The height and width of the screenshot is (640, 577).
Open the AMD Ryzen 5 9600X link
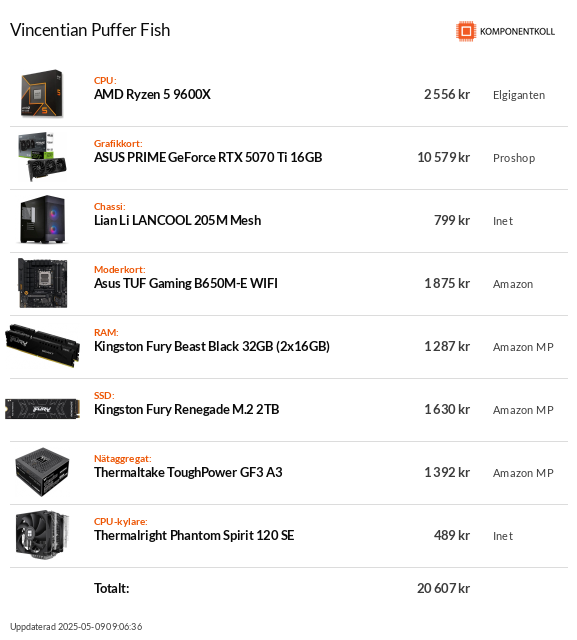coord(152,94)
